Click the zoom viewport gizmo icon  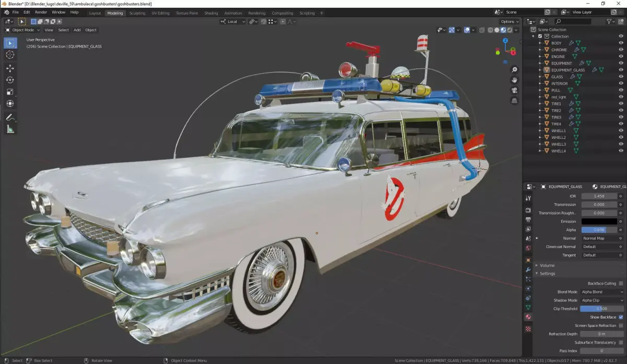click(x=514, y=69)
